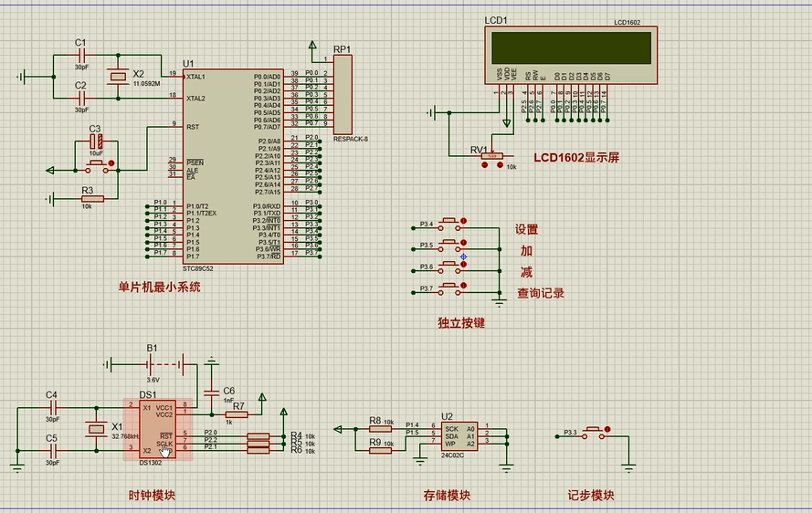The image size is (812, 513).
Task: Select the RP1 RESPACK-8 resistor pack
Action: [343, 95]
